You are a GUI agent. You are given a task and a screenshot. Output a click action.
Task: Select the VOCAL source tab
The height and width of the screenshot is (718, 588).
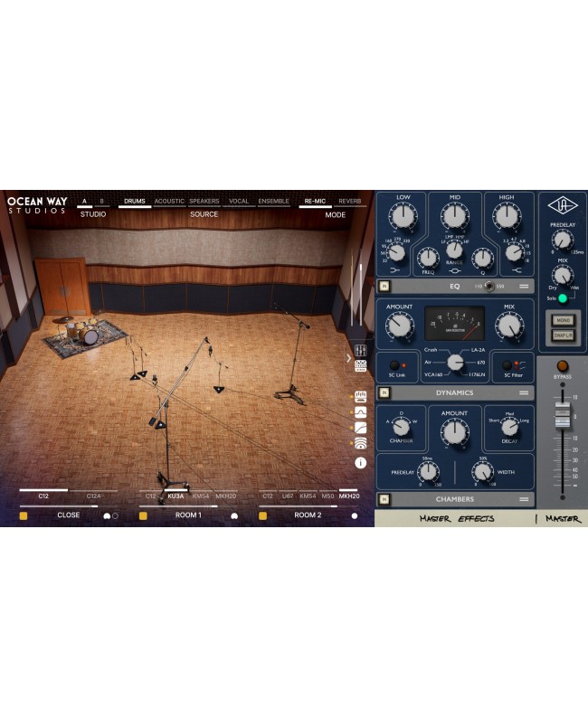[x=239, y=202]
